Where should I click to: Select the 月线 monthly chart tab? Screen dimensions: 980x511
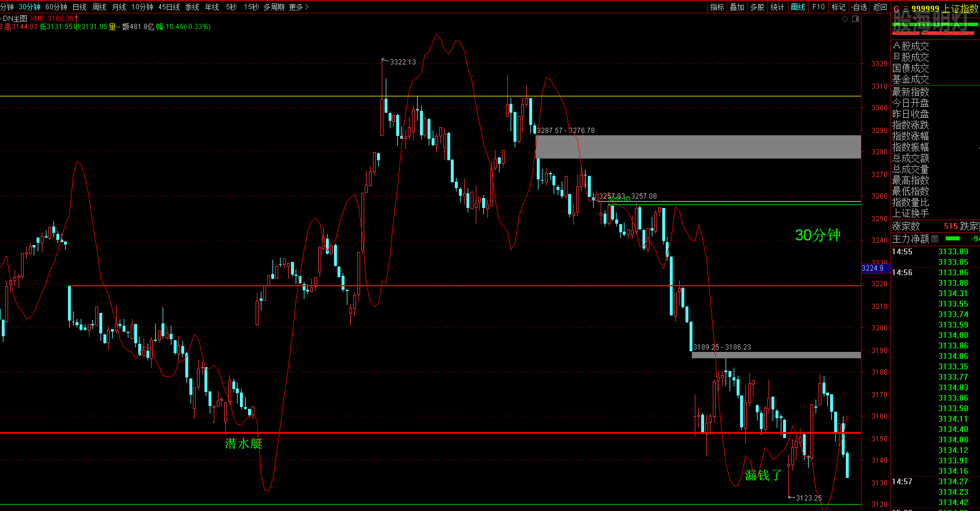(x=119, y=7)
